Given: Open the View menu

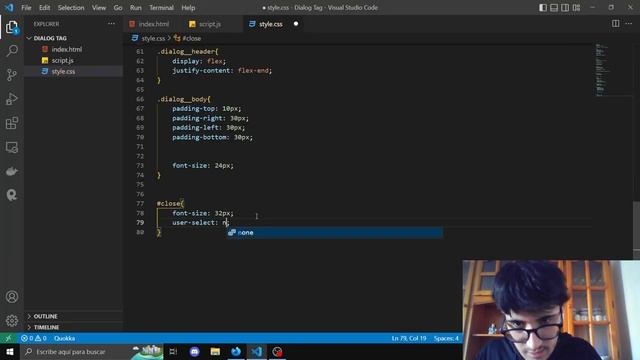Looking at the screenshot, I should [99, 7].
